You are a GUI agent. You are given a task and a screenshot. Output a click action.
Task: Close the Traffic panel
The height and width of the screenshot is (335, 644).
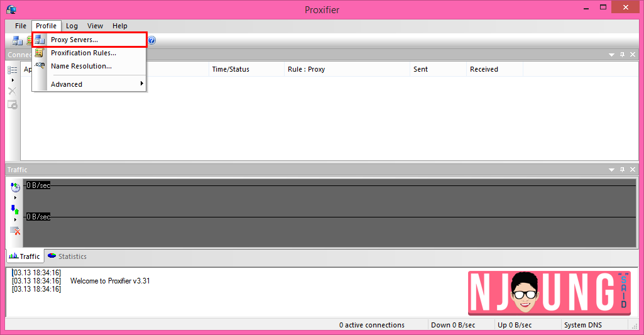click(x=633, y=169)
